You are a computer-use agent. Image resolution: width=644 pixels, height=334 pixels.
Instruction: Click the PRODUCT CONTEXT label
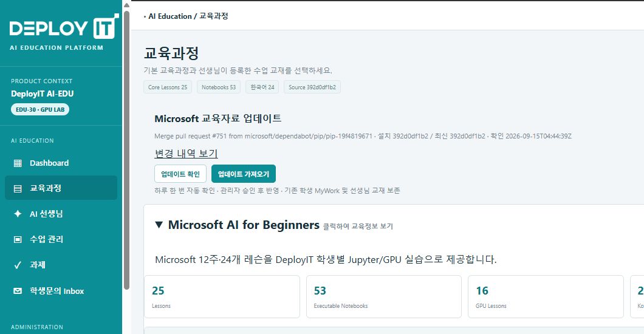(41, 81)
